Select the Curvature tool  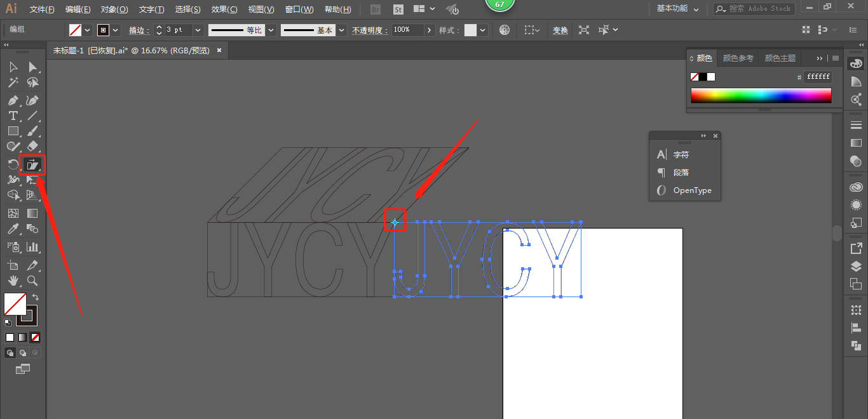coord(33,100)
